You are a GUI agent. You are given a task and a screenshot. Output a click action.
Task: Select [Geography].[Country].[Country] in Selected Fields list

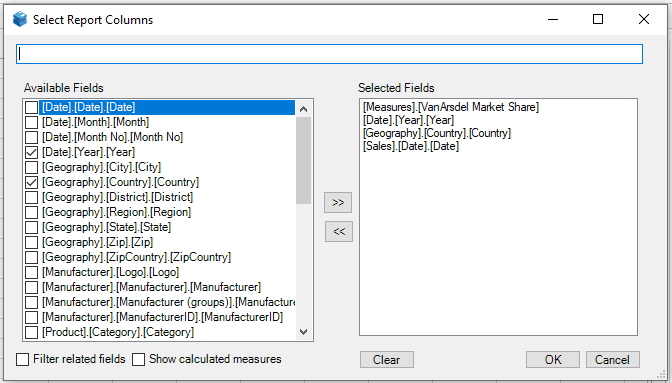437,133
